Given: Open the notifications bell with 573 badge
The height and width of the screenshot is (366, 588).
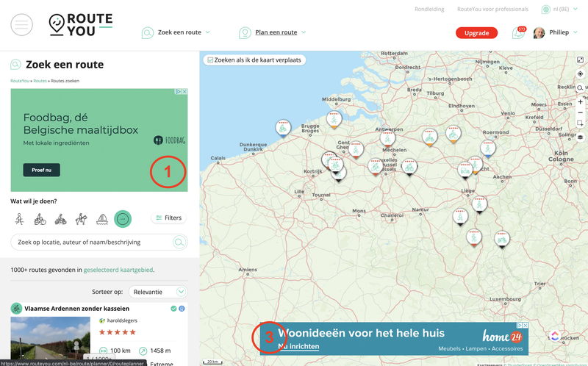Looking at the screenshot, I should coord(519,32).
